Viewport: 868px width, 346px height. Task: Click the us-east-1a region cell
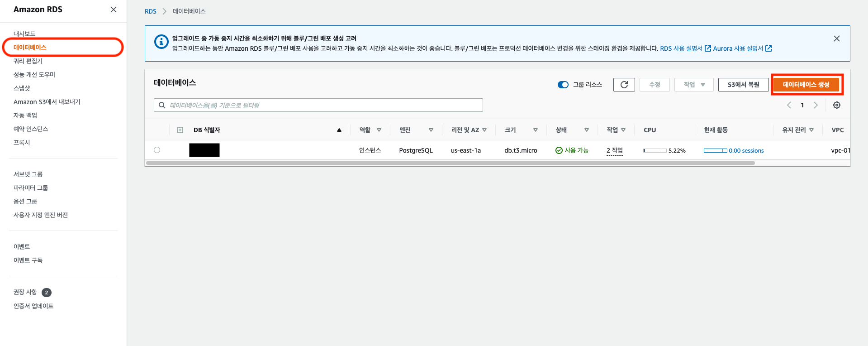466,150
